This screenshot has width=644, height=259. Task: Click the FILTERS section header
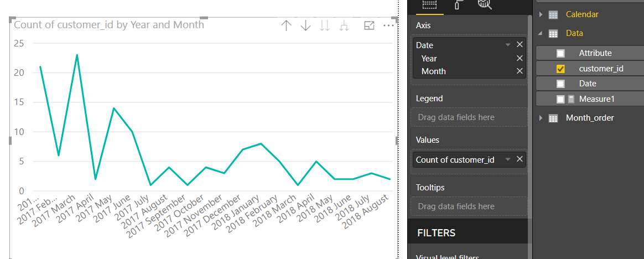[x=436, y=233]
